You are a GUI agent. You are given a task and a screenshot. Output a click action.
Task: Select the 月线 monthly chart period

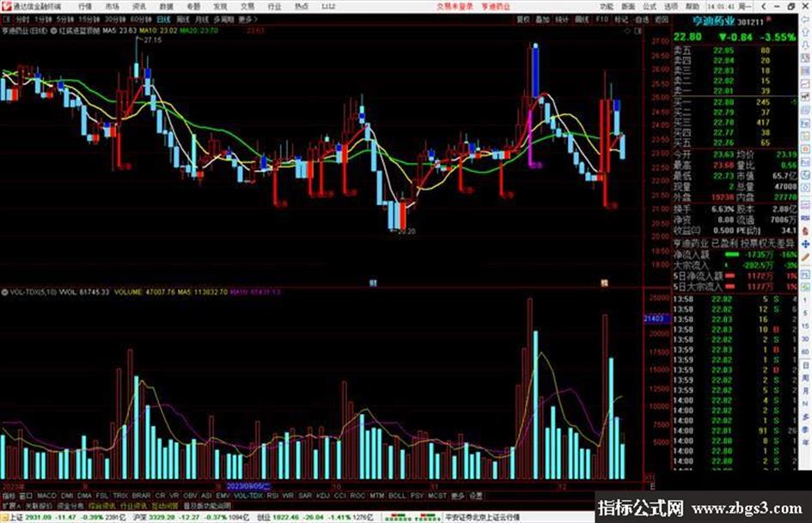[x=201, y=19]
